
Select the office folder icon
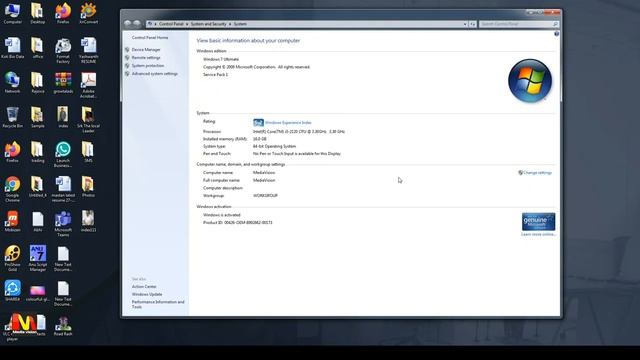point(38,48)
